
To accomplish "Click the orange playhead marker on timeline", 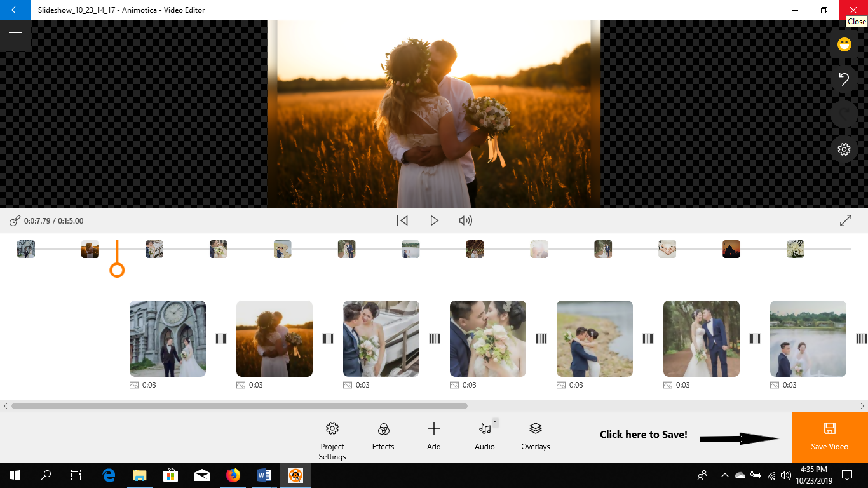I will [x=117, y=269].
